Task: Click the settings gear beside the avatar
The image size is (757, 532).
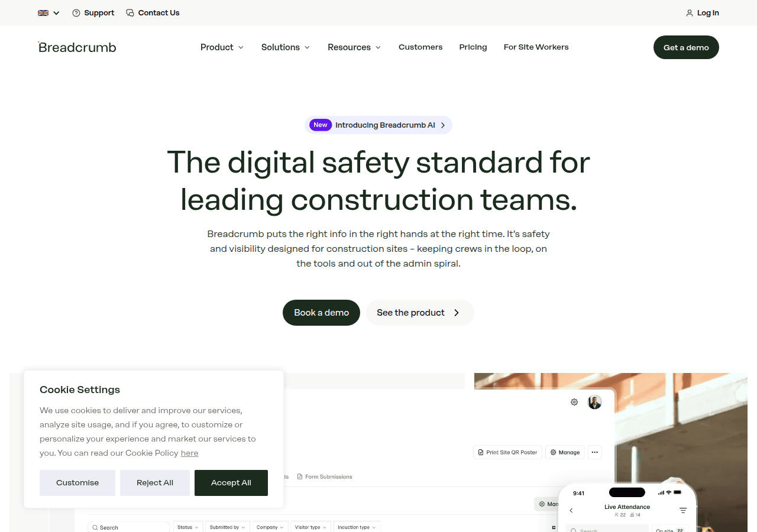Action: [x=574, y=403]
